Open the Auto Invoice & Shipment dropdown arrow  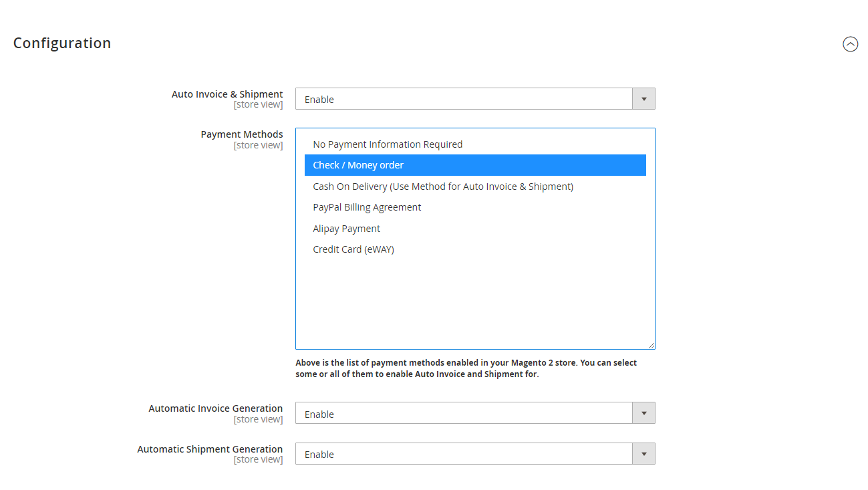(643, 98)
